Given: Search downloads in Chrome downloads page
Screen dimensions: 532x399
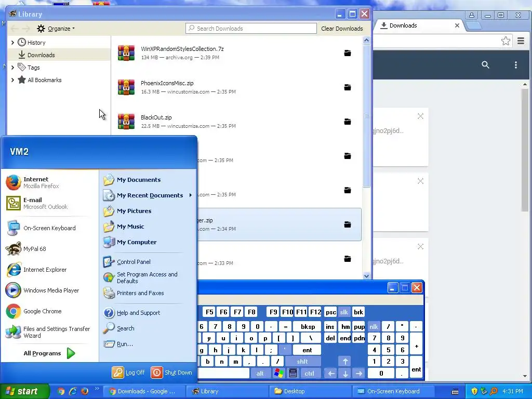Looking at the screenshot, I should tap(486, 65).
